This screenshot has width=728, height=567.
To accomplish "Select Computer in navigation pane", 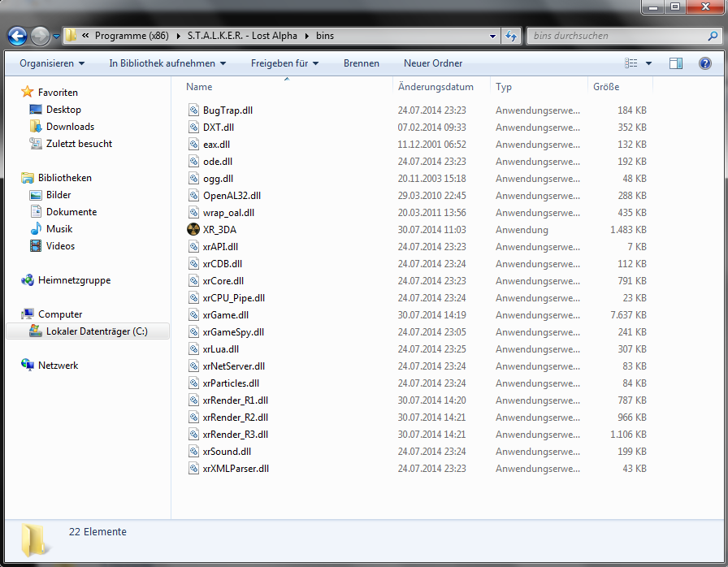I will click(60, 314).
